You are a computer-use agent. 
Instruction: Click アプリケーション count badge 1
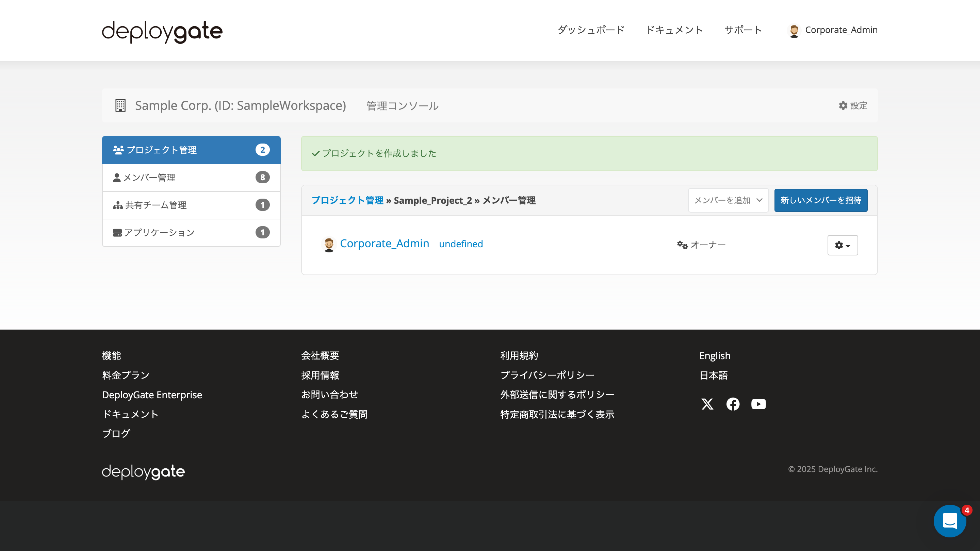click(262, 232)
